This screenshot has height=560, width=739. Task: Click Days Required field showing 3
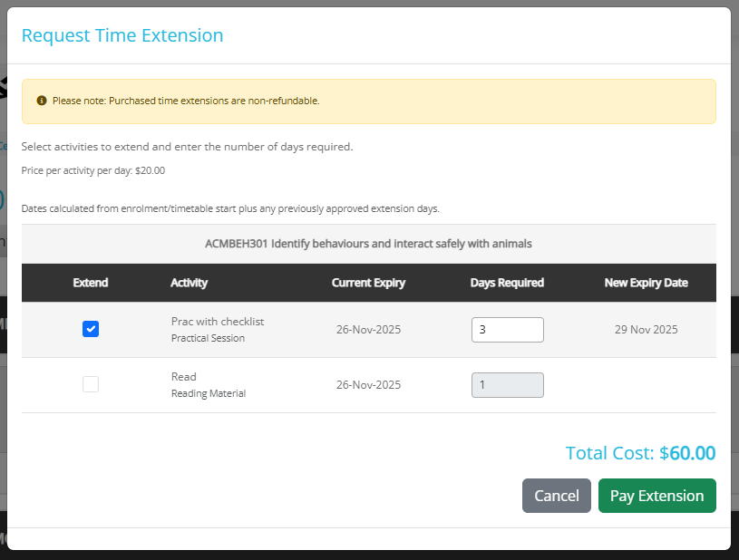pos(507,330)
